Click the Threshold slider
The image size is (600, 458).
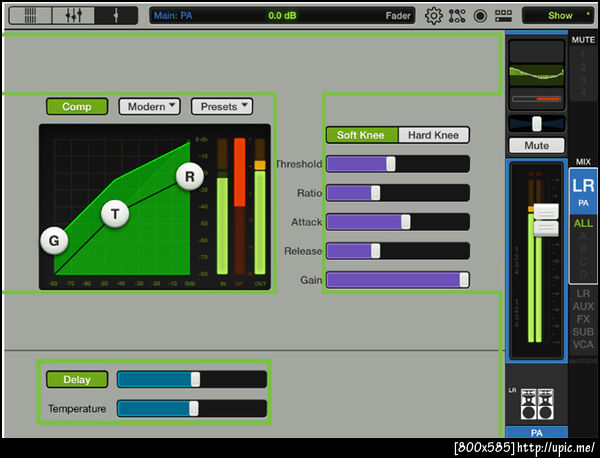pyautogui.click(x=398, y=164)
